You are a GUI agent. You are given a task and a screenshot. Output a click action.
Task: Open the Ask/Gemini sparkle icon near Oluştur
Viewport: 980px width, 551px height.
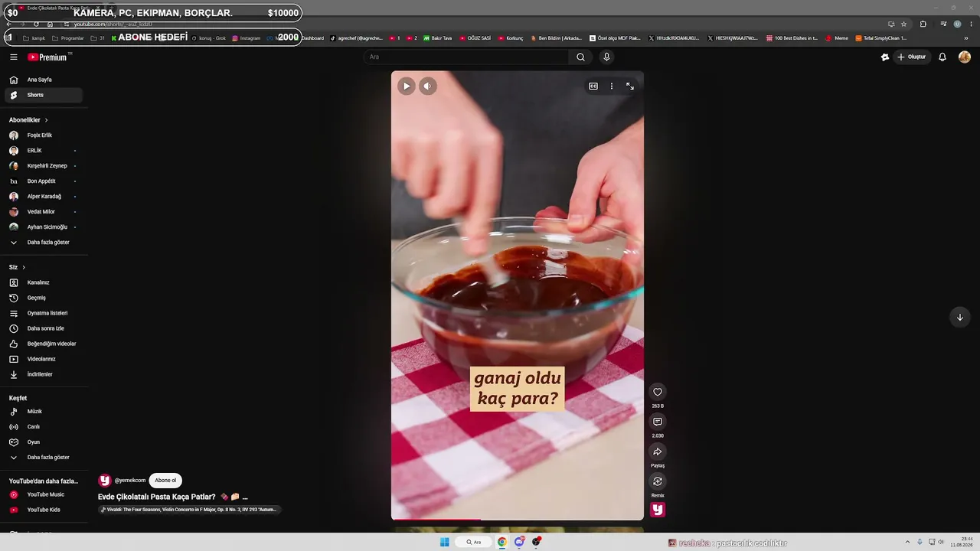pyautogui.click(x=885, y=57)
